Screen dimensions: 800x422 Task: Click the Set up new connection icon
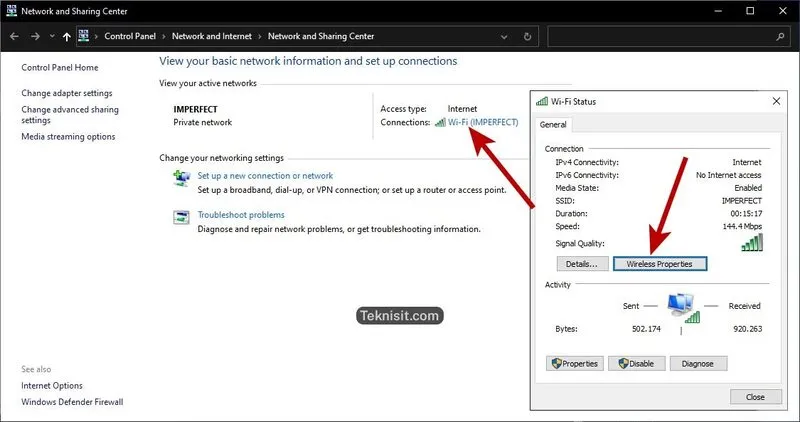(182, 177)
